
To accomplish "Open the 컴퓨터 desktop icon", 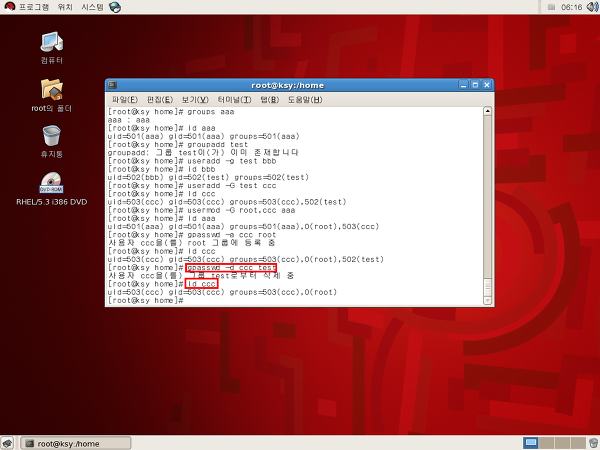I will pos(52,47).
